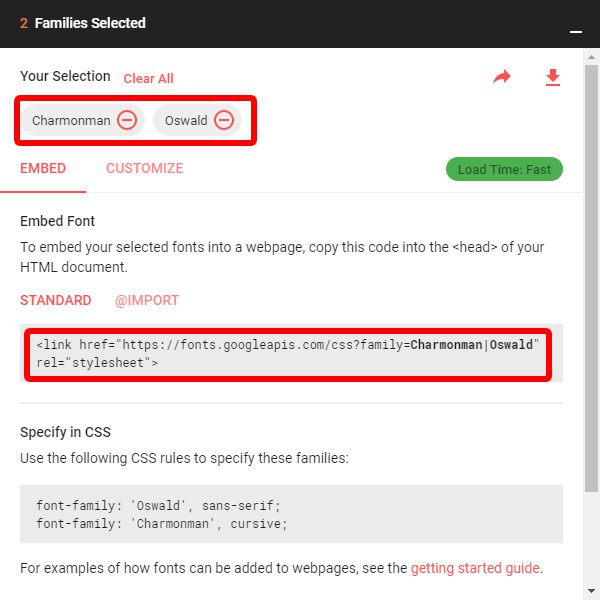The image size is (600, 600).
Task: Switch to the EMBED tab
Action: tap(43, 169)
